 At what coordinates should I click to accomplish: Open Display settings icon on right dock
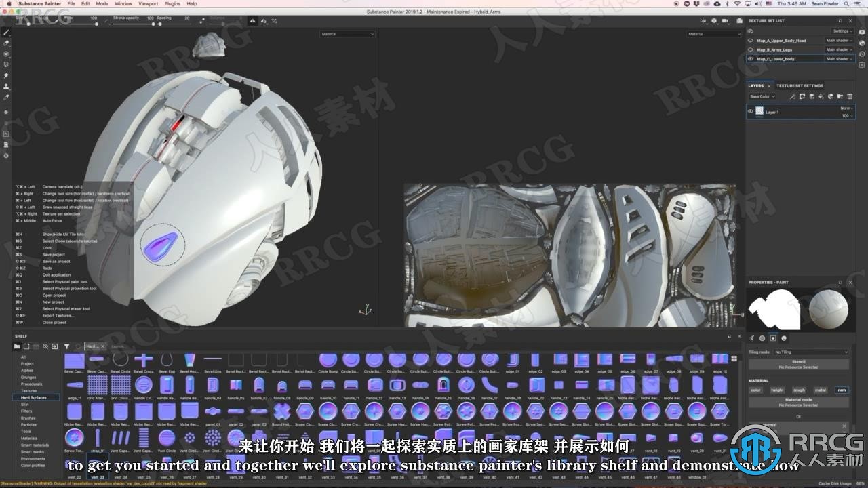coord(862,32)
